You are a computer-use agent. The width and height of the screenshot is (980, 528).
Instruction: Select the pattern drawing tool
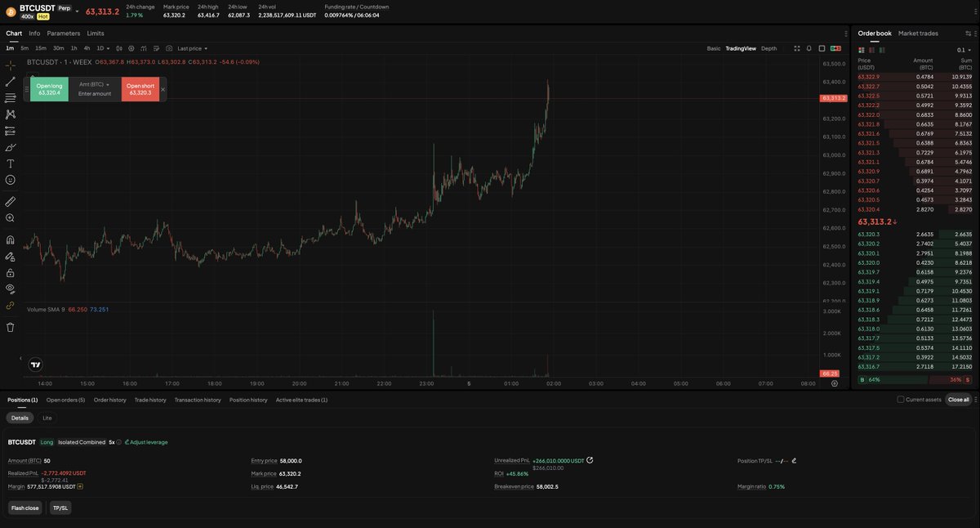click(10, 114)
